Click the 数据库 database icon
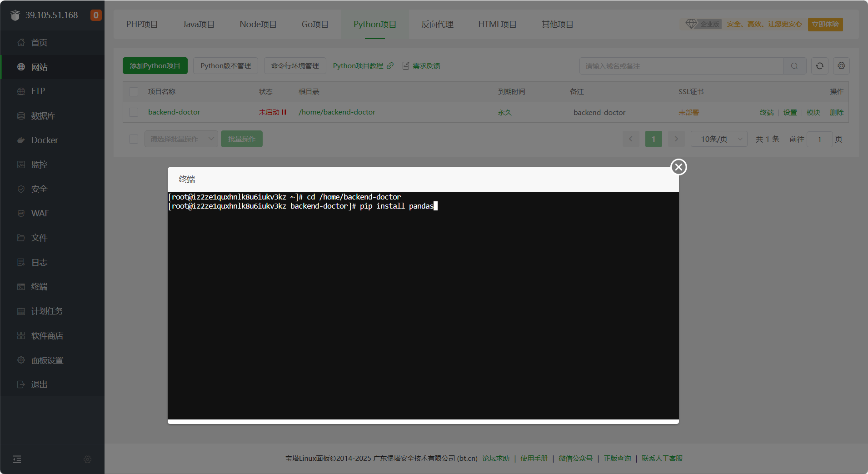Screen dimensions: 868x474 (x=21, y=116)
